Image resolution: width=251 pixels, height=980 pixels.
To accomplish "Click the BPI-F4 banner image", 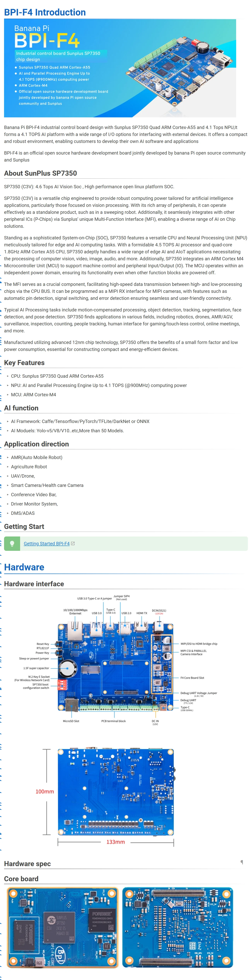I will click(120, 68).
